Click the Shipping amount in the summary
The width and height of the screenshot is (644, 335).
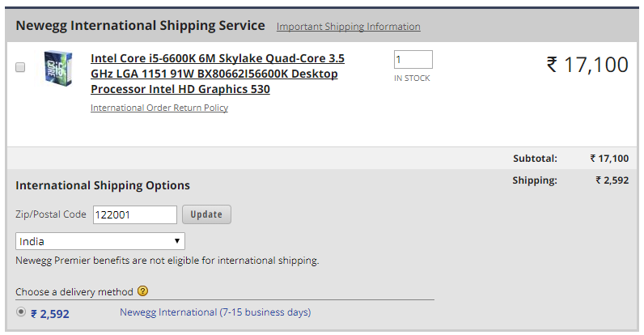coord(612,180)
